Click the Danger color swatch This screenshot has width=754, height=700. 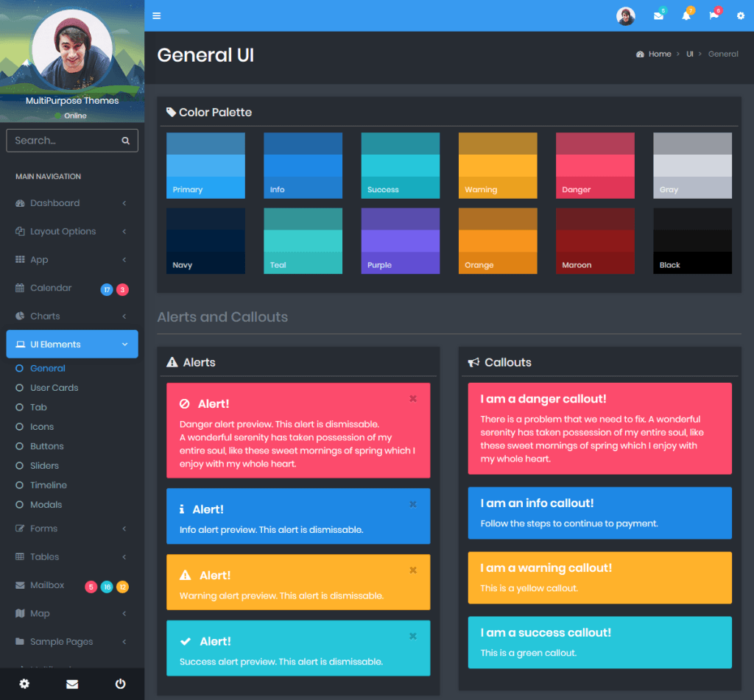[x=595, y=166]
